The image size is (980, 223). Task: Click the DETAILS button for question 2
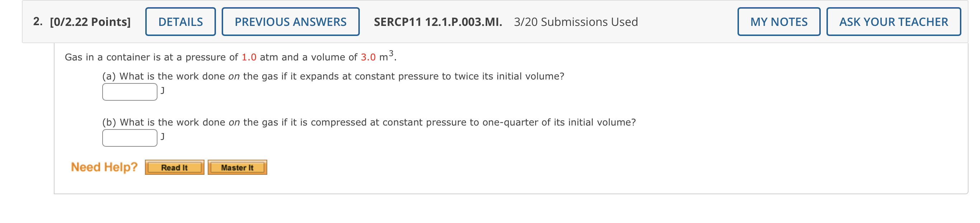click(x=180, y=22)
